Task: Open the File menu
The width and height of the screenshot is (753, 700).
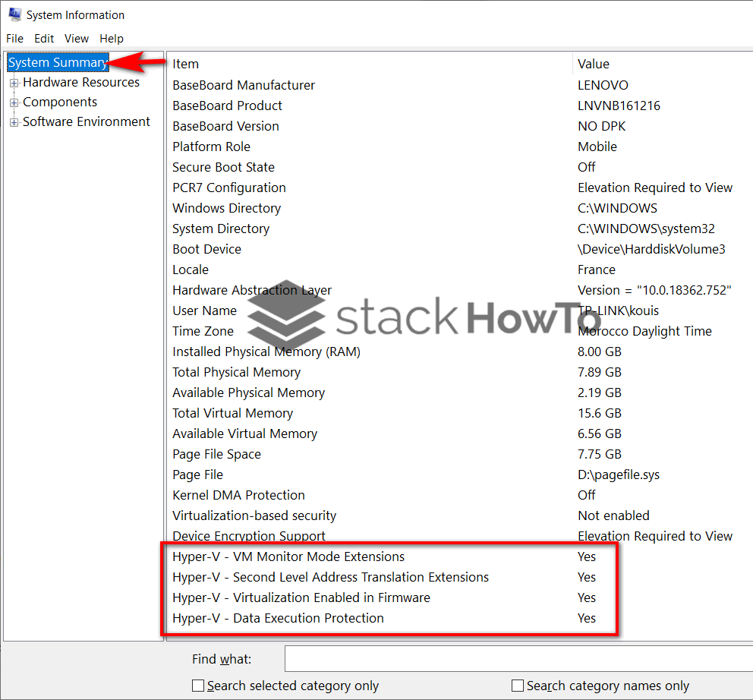Action: point(14,39)
